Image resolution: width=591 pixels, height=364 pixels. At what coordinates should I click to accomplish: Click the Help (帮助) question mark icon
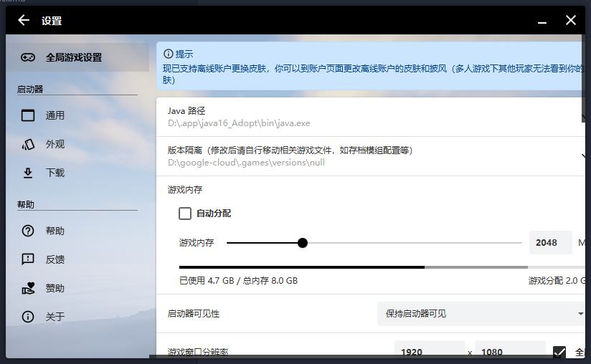[x=28, y=231]
